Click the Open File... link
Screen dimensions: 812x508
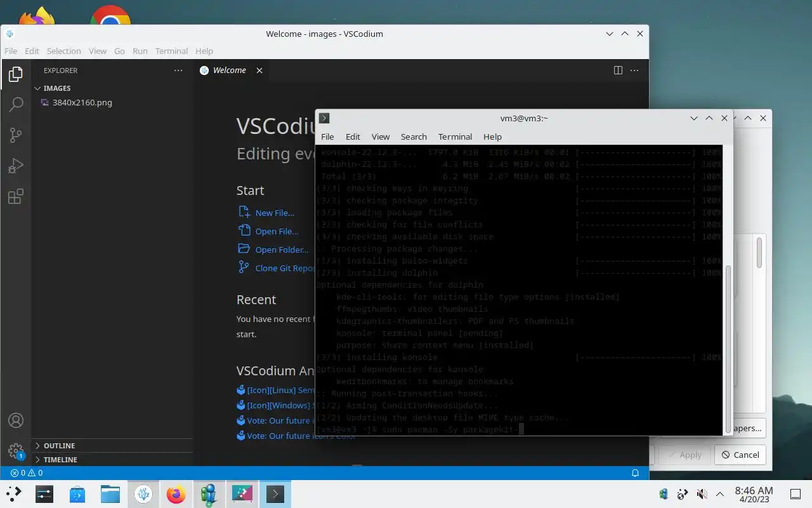(277, 231)
